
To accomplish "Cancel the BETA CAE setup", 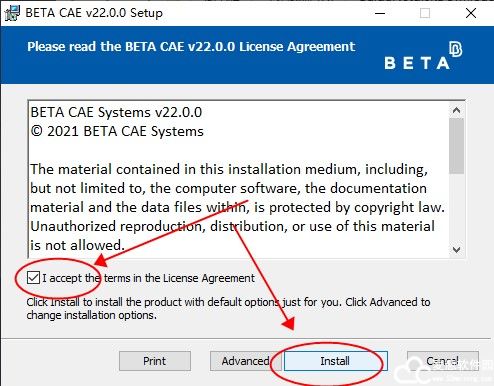I will coord(443,361).
